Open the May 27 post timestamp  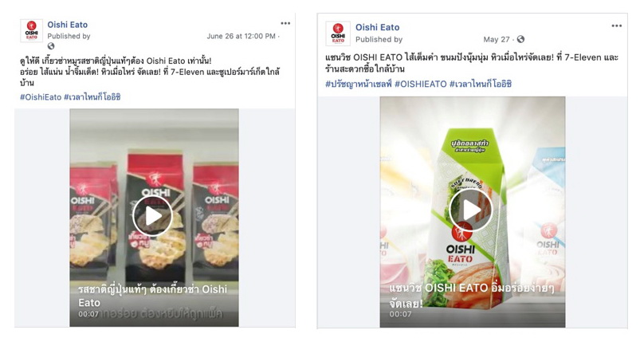click(x=496, y=39)
